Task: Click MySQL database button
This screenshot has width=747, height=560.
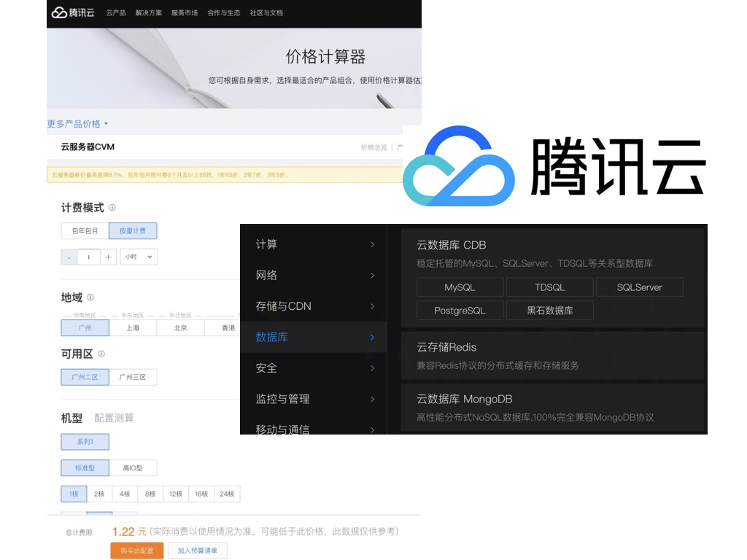Action: point(460,287)
